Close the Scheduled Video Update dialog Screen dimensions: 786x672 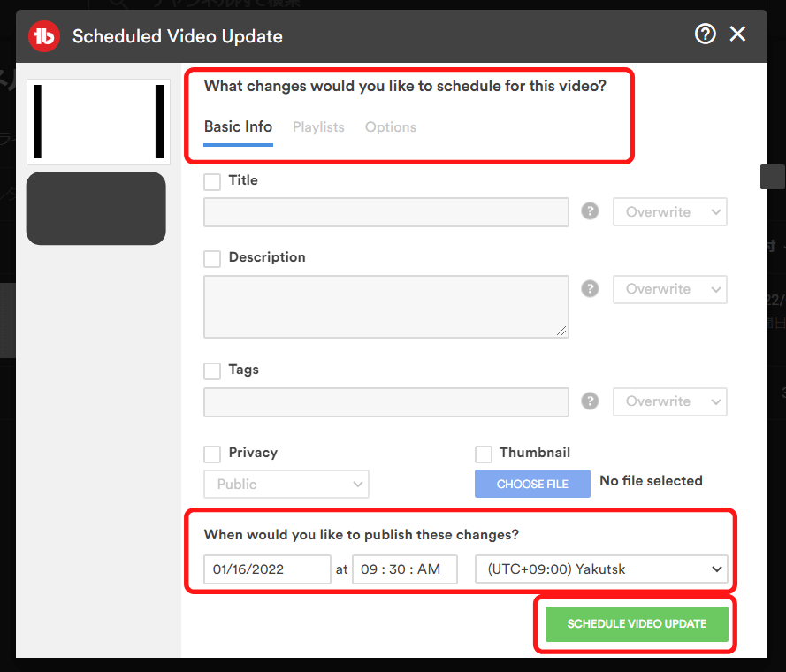pyautogui.click(x=737, y=34)
